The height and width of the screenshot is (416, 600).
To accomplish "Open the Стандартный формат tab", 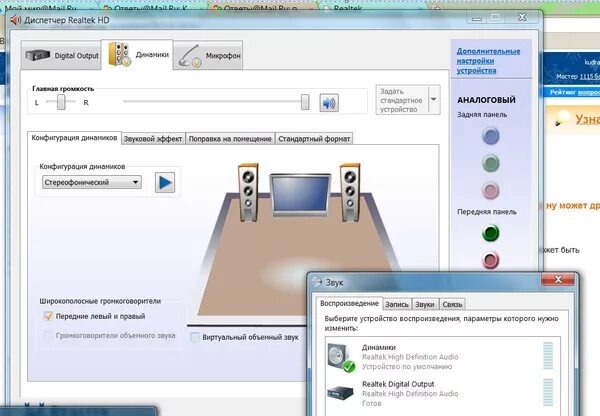I will coord(314,139).
